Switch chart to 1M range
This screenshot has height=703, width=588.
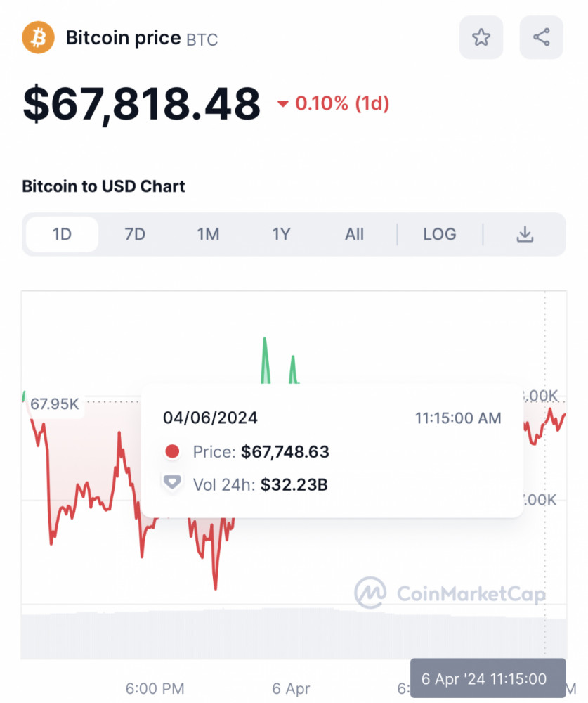tap(208, 234)
